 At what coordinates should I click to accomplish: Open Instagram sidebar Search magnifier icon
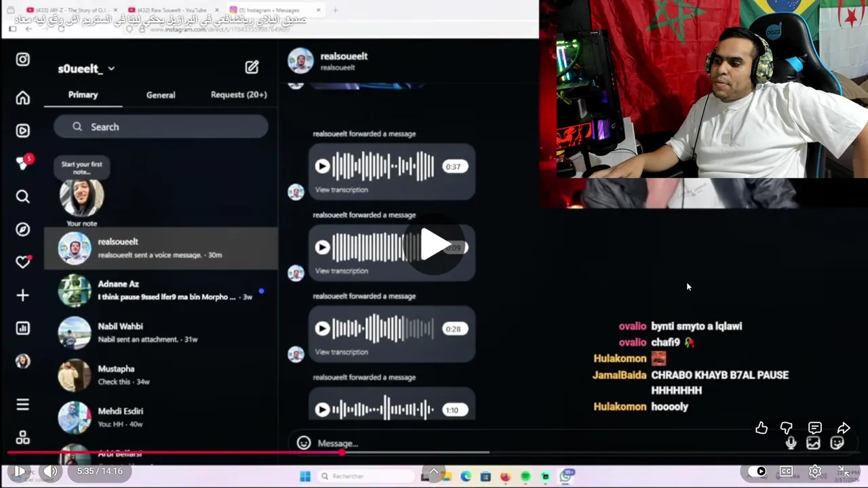tap(22, 197)
